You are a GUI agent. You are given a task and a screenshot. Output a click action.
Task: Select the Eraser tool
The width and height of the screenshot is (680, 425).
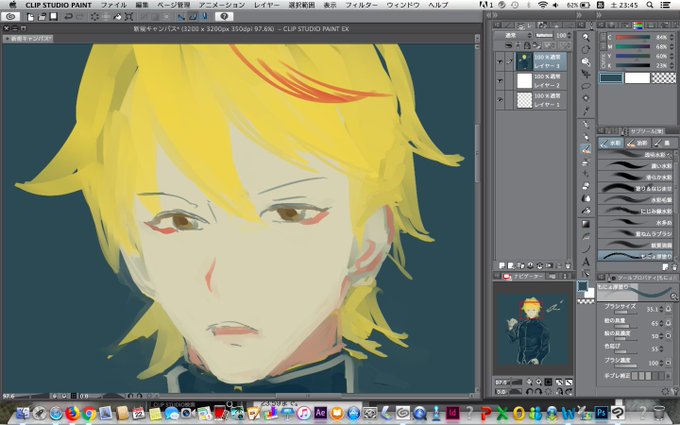coord(586,186)
